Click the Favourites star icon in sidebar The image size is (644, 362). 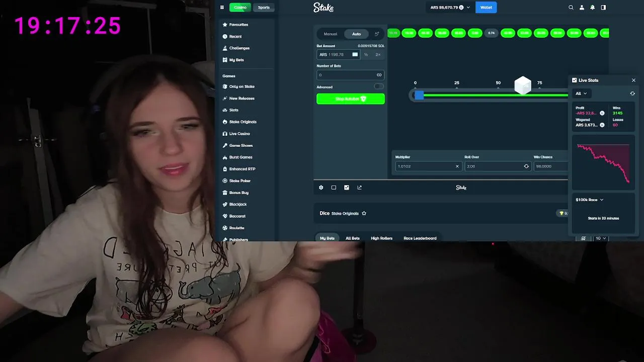[x=225, y=25]
